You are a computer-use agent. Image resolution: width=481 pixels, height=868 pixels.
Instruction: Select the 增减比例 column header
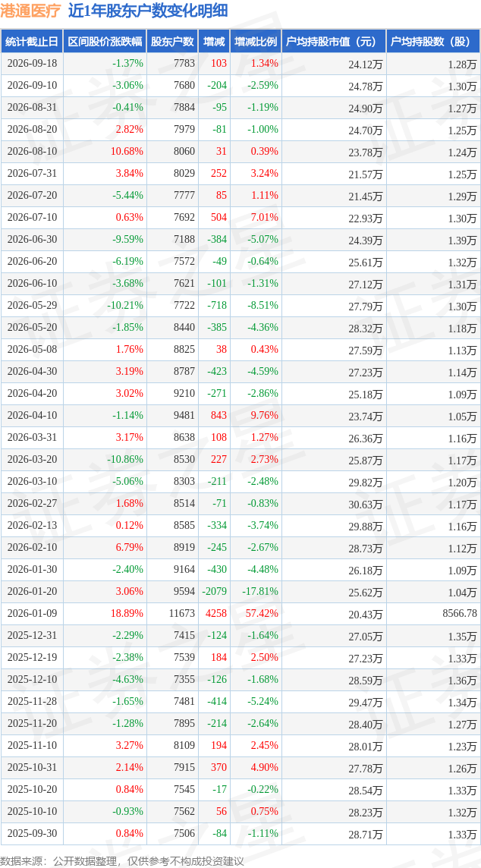coord(256,42)
